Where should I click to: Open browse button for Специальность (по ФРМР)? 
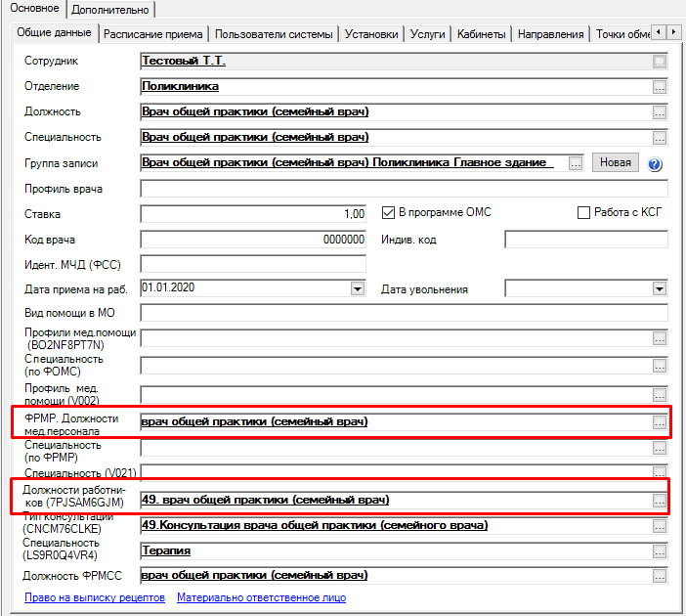click(x=660, y=448)
